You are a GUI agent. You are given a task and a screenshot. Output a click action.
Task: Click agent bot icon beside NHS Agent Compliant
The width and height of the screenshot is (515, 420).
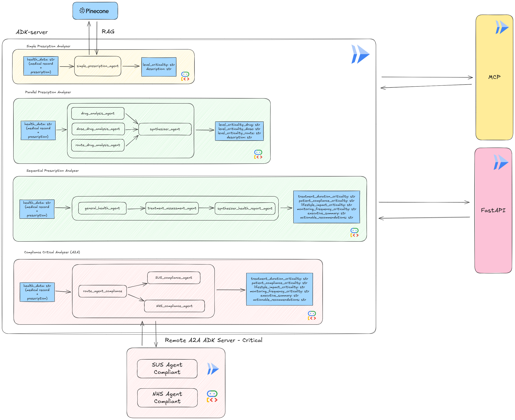pos(212,396)
